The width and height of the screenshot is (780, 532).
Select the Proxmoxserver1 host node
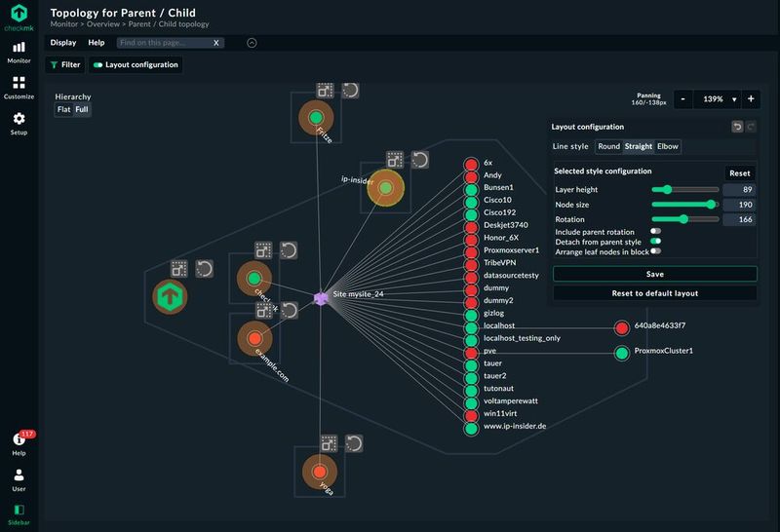point(471,252)
